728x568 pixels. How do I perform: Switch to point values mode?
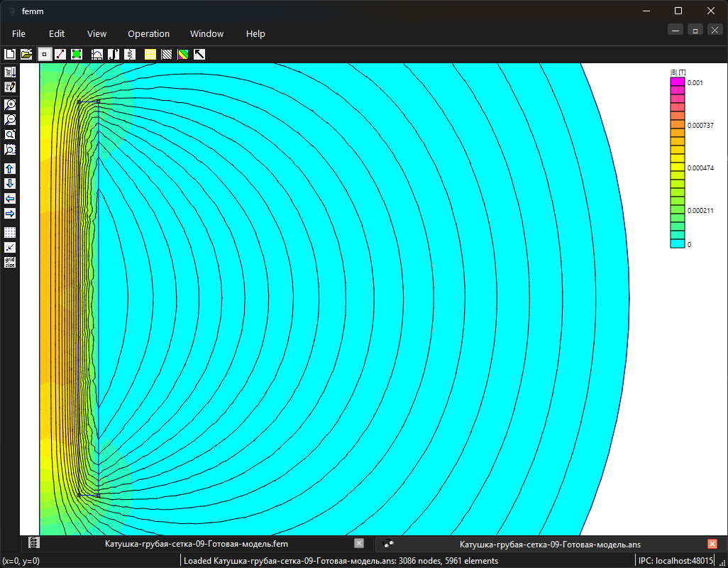[44, 55]
